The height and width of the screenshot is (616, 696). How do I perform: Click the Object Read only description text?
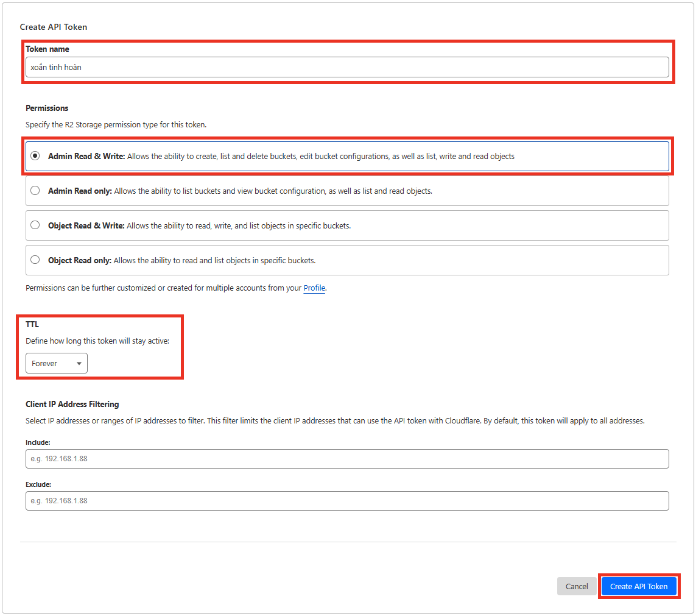point(214,260)
